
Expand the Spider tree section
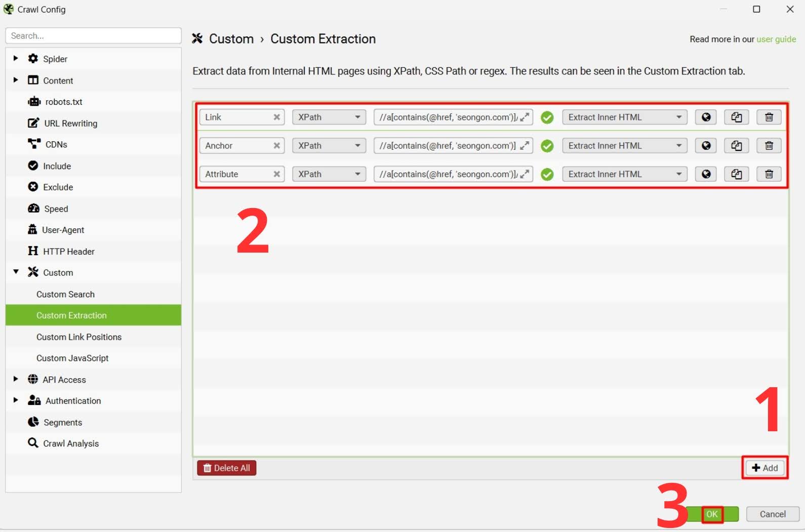pyautogui.click(x=16, y=58)
